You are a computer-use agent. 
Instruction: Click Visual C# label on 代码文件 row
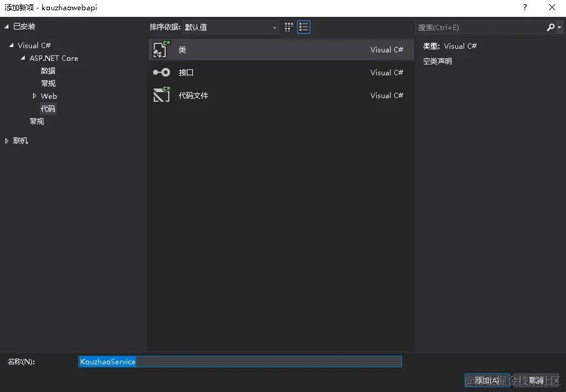(x=386, y=96)
